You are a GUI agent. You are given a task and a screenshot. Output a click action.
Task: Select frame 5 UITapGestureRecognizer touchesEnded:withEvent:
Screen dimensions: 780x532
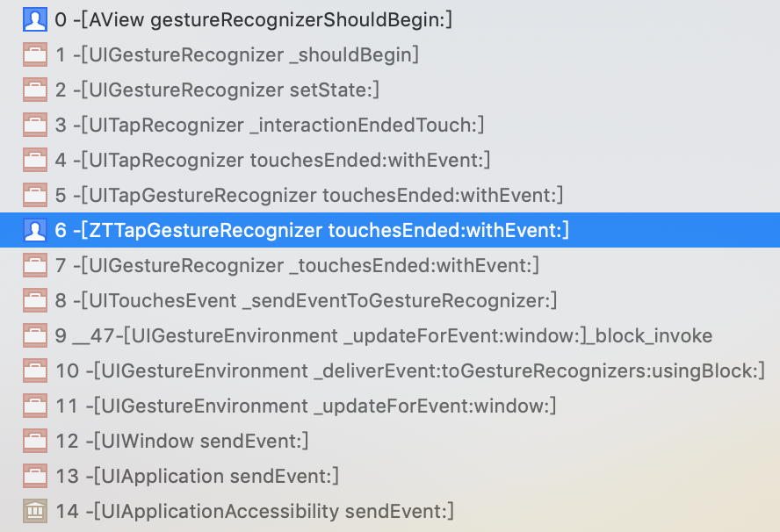click(x=390, y=196)
